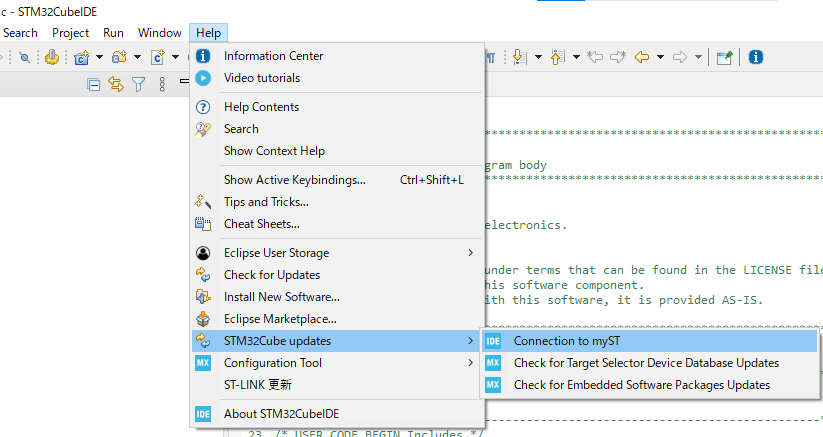
Task: Choose Help Contents from the menu
Action: (337, 107)
